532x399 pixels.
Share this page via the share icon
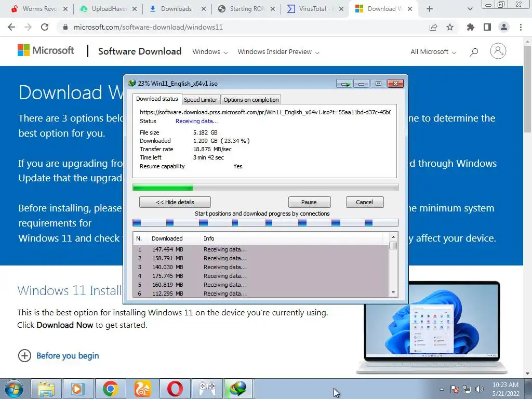coord(433,27)
